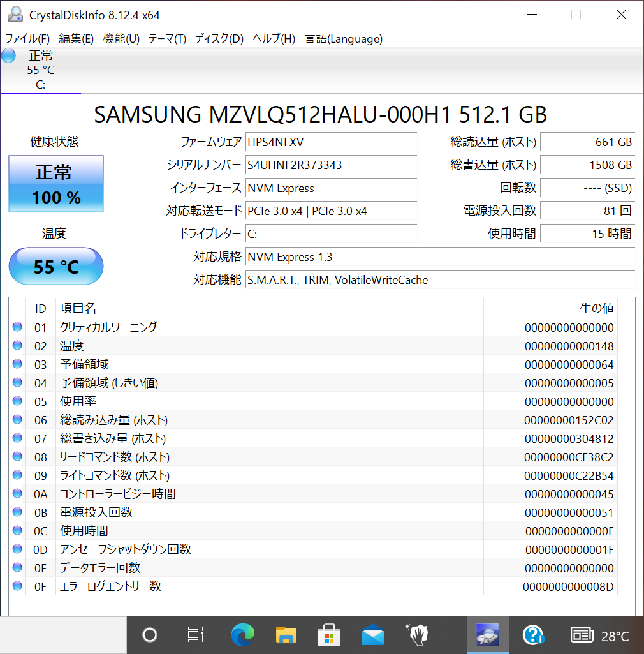Viewport: 644px width, 654px height.
Task: Click raw value 00000000304812
Action: [x=569, y=439]
